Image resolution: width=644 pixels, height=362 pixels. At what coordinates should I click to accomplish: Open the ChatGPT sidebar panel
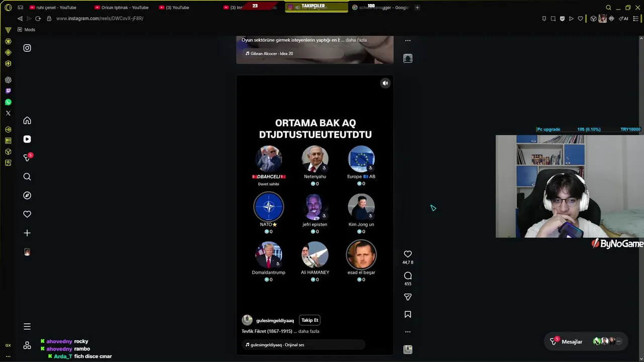coord(8,80)
